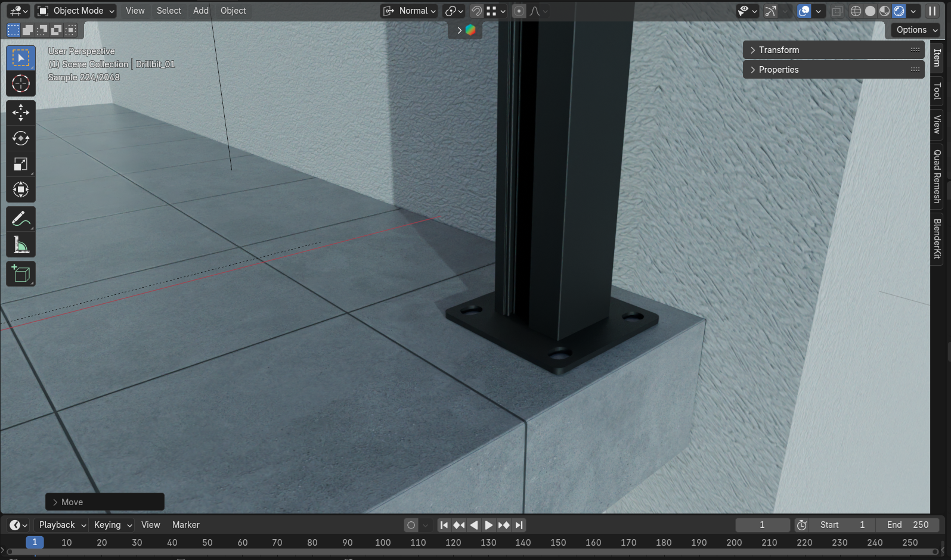This screenshot has height=560, width=951.
Task: Toggle proportional editing
Action: [519, 11]
